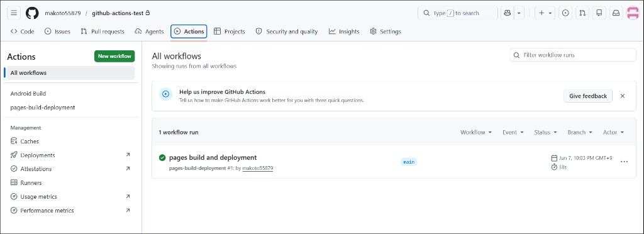The width and height of the screenshot is (644, 234).
Task: Open the user avatar menu
Action: (633, 13)
